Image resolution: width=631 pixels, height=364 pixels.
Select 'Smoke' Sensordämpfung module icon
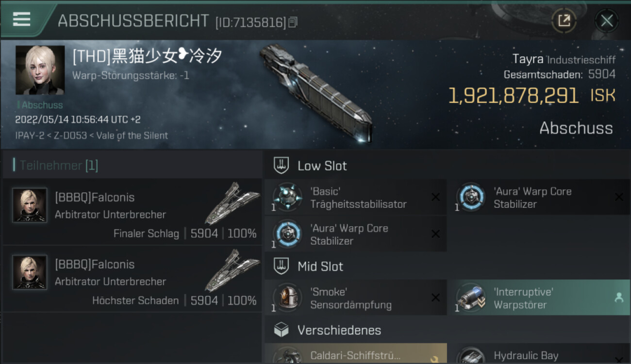point(287,298)
